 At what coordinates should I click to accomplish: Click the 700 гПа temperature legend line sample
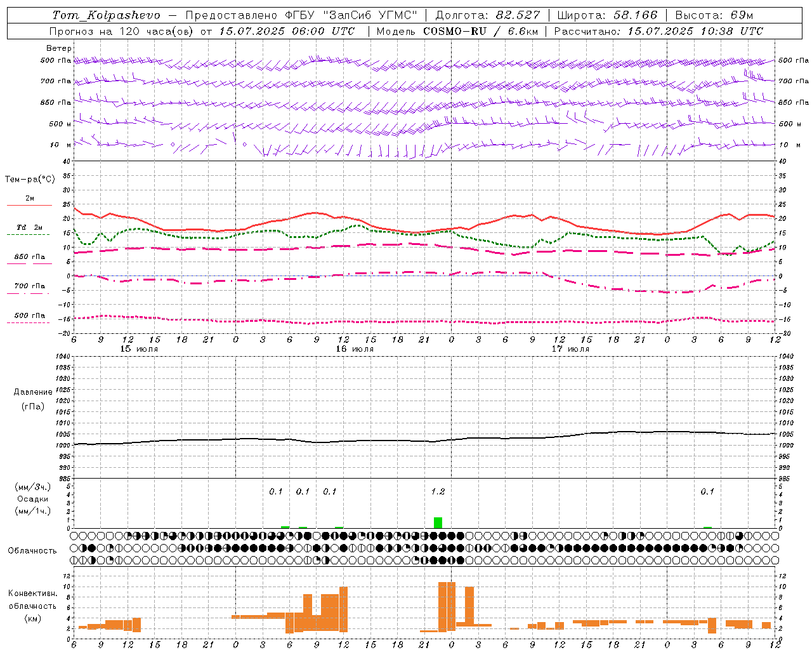pos(29,294)
